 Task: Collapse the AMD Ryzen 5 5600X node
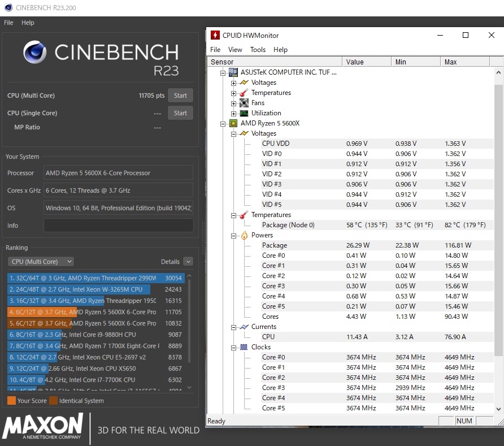pyautogui.click(x=223, y=124)
